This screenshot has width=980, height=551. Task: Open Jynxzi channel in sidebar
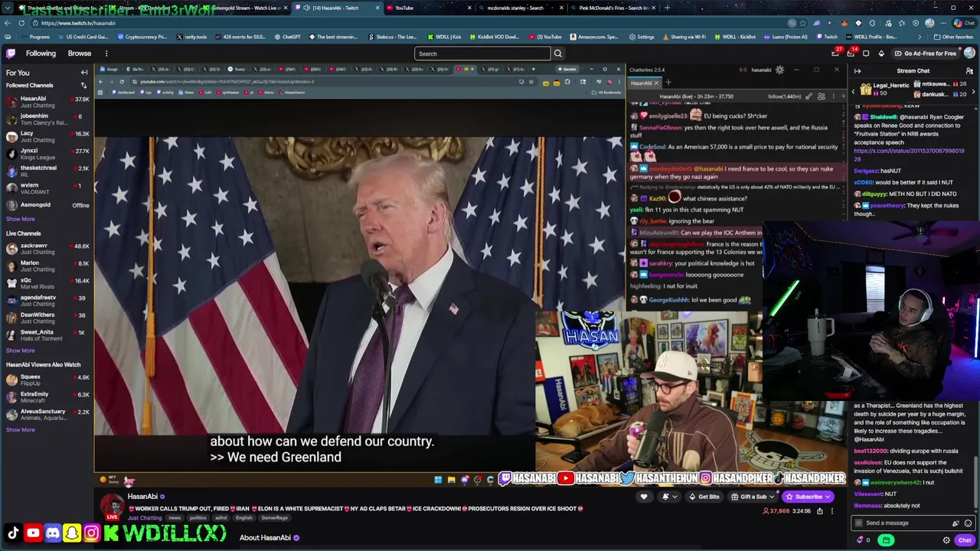click(x=46, y=155)
